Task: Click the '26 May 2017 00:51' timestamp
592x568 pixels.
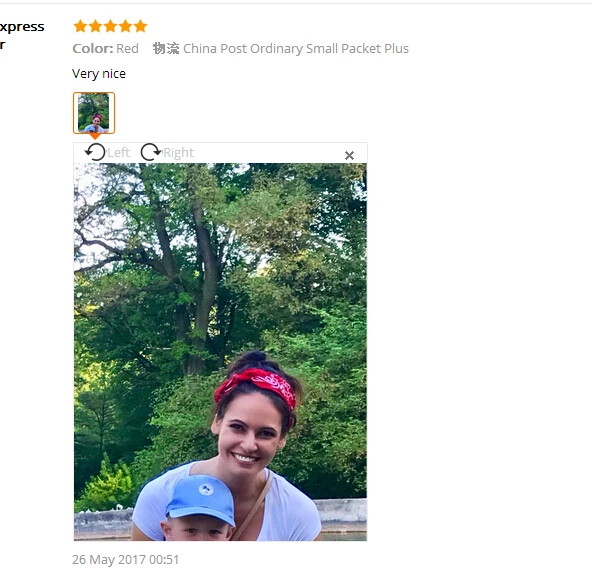Action: (x=125, y=559)
